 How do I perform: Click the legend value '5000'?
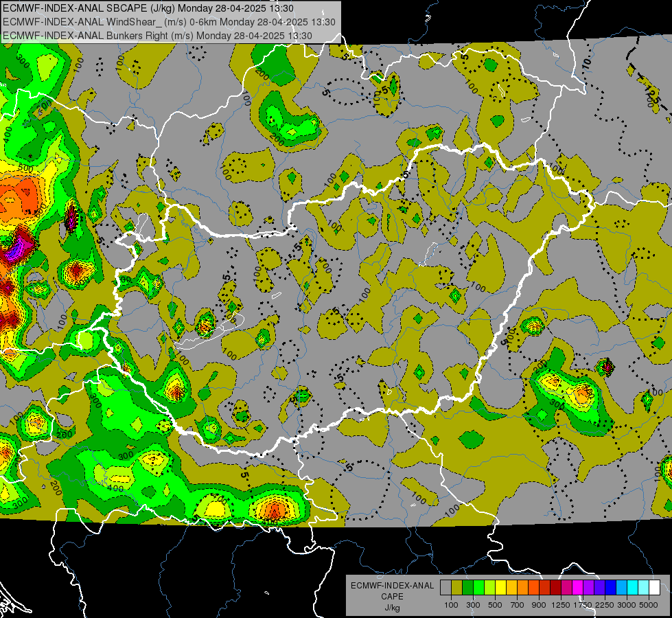point(649,605)
